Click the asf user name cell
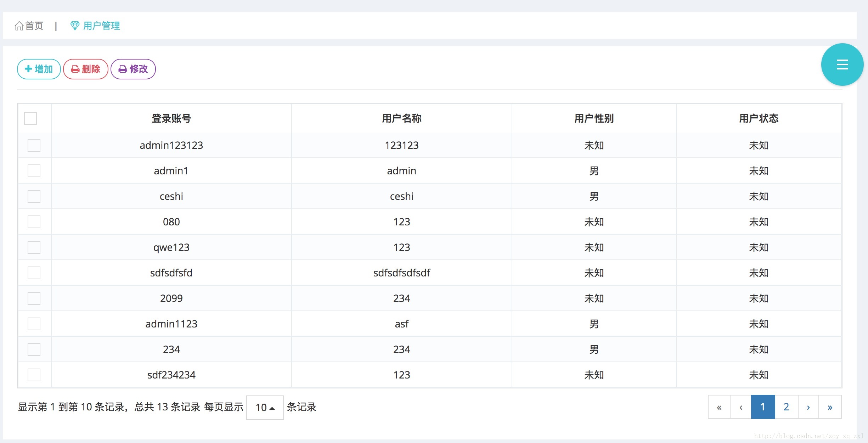 [402, 324]
